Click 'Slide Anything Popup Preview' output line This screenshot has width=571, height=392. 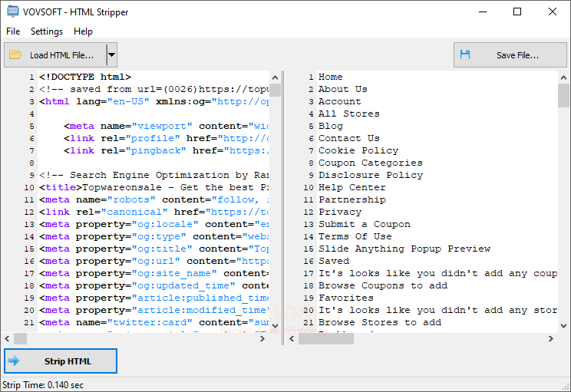click(404, 249)
